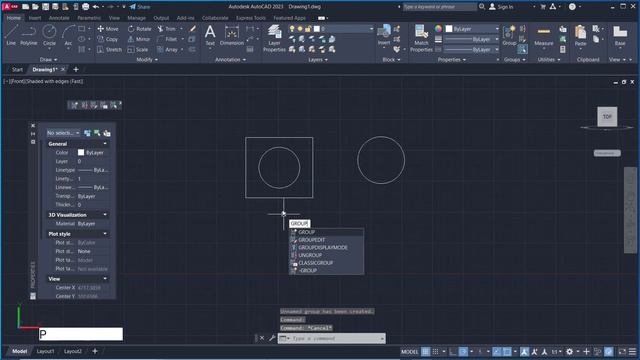The image size is (640, 360).
Task: Toggle polar tracking in status bar
Action: [463, 351]
